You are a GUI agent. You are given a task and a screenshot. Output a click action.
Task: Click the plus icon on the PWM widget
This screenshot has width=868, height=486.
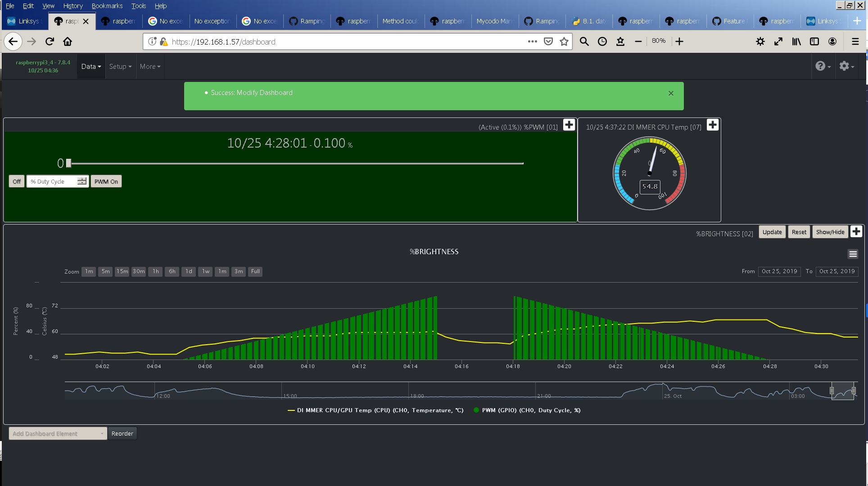tap(569, 125)
